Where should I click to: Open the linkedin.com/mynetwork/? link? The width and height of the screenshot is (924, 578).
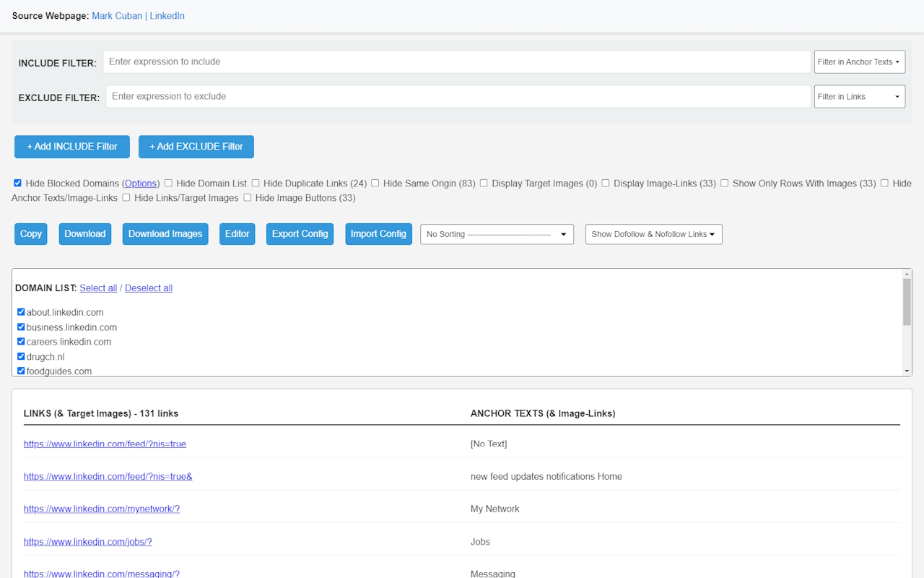(x=102, y=509)
